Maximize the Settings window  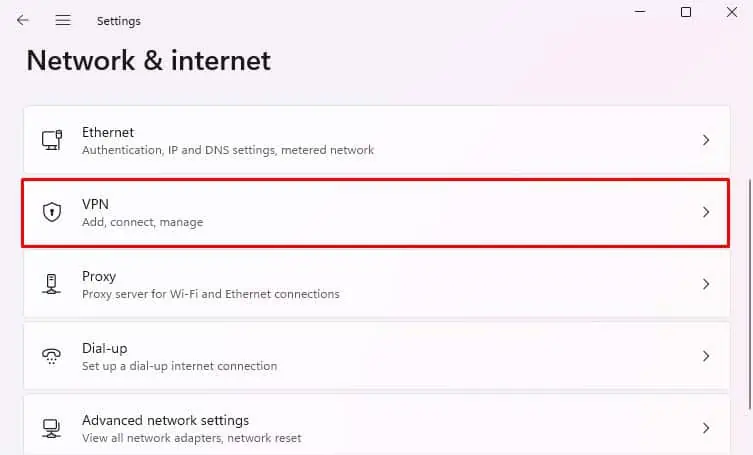click(686, 12)
